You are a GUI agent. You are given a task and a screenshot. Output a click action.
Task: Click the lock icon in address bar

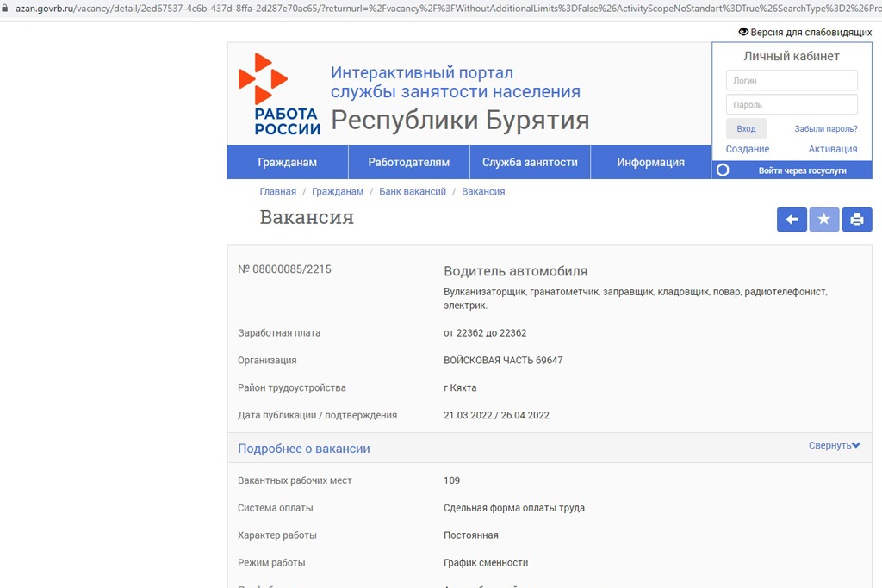[x=5, y=7]
